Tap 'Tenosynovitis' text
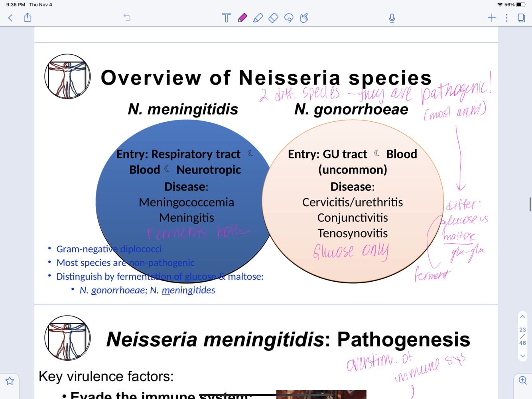This screenshot has height=399, width=532. click(x=353, y=233)
